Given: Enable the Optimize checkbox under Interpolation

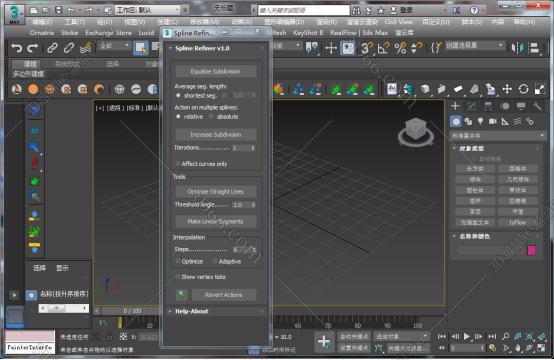Looking at the screenshot, I should (x=178, y=261).
